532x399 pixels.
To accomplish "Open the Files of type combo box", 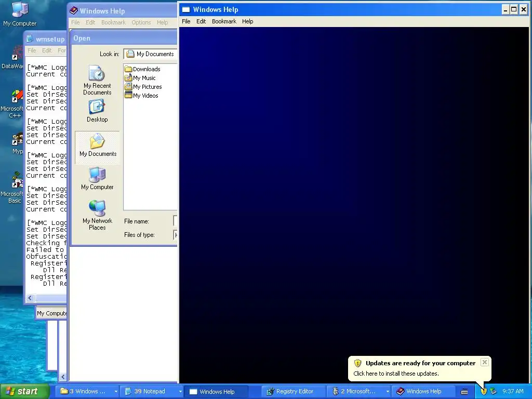I will pyautogui.click(x=175, y=235).
